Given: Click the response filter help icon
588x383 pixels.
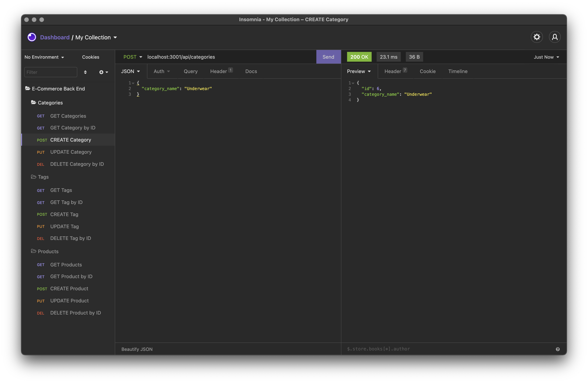Looking at the screenshot, I should click(x=558, y=349).
